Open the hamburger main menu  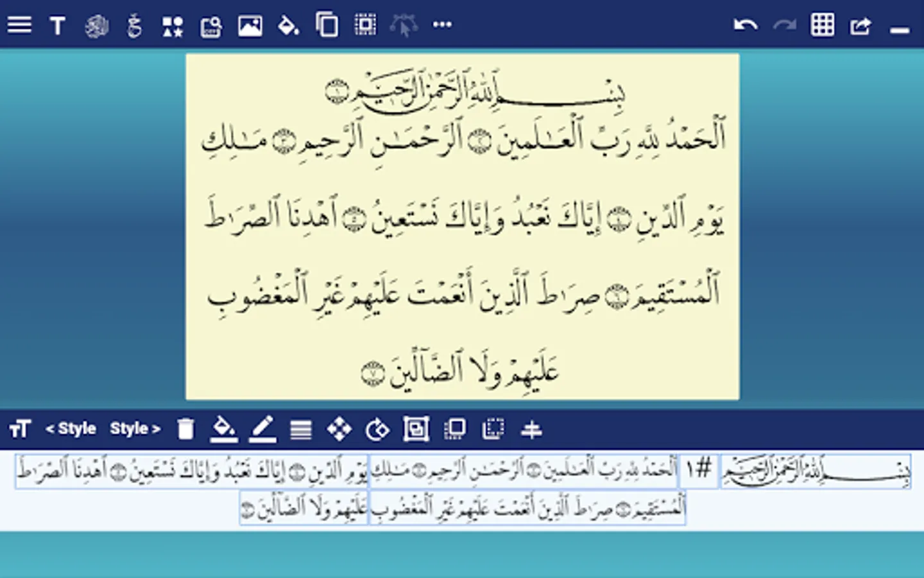point(19,25)
